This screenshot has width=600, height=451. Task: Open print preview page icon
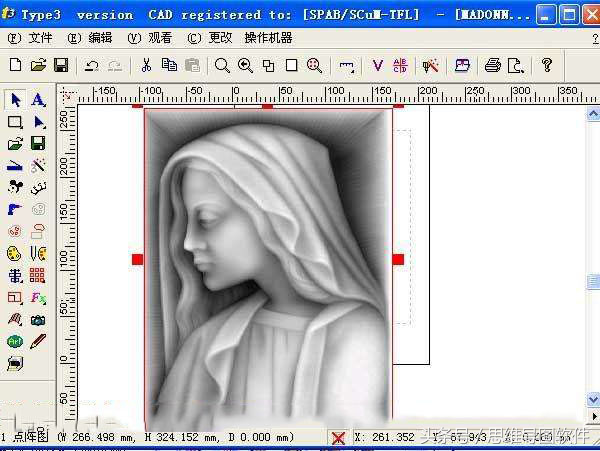click(x=516, y=65)
